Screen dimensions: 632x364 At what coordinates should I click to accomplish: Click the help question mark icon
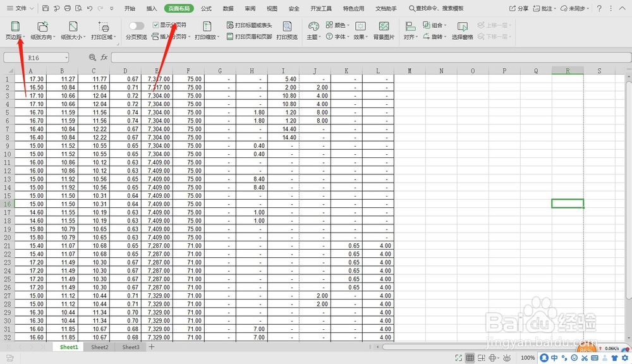599,8
